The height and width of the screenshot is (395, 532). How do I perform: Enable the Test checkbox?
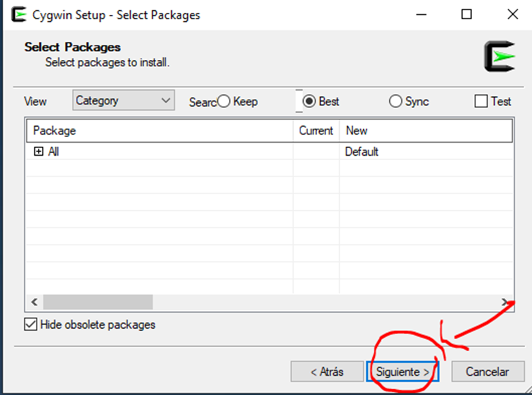[481, 102]
